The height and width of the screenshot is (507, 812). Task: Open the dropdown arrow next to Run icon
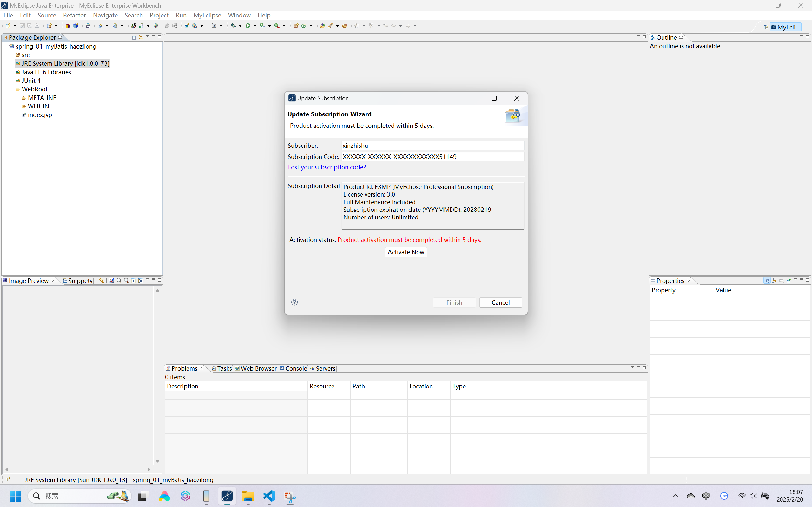pos(255,26)
